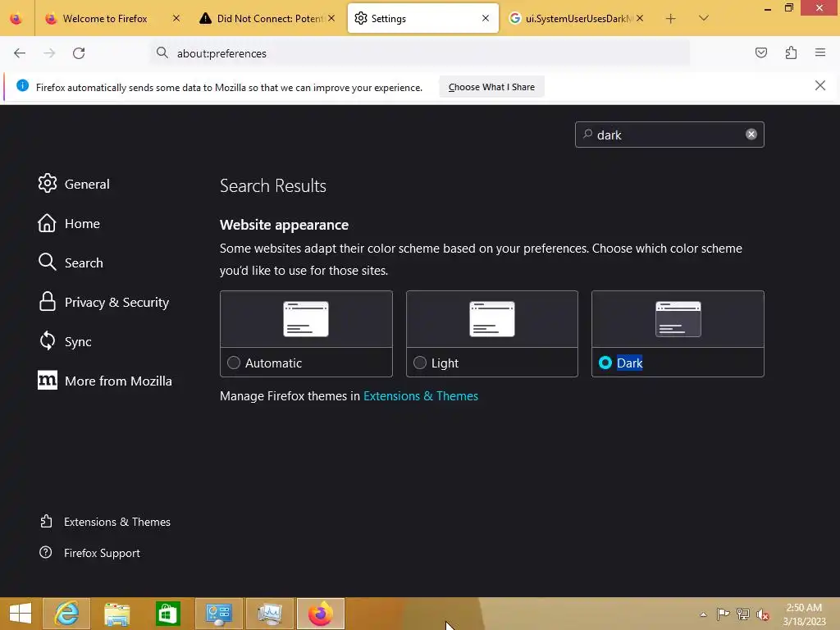Open Windows Store from taskbar
Screen dimensions: 840x630
(167, 614)
